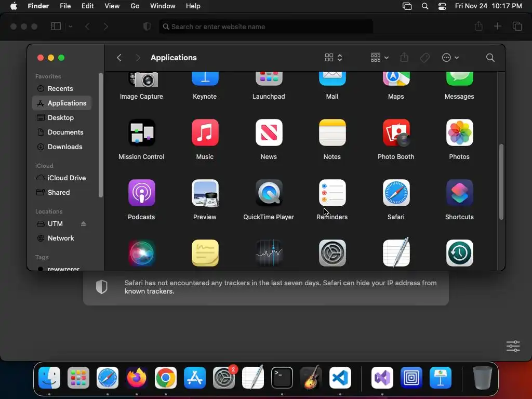Select the Stickies app icon
Screen dimensions: 532x399
point(205,253)
